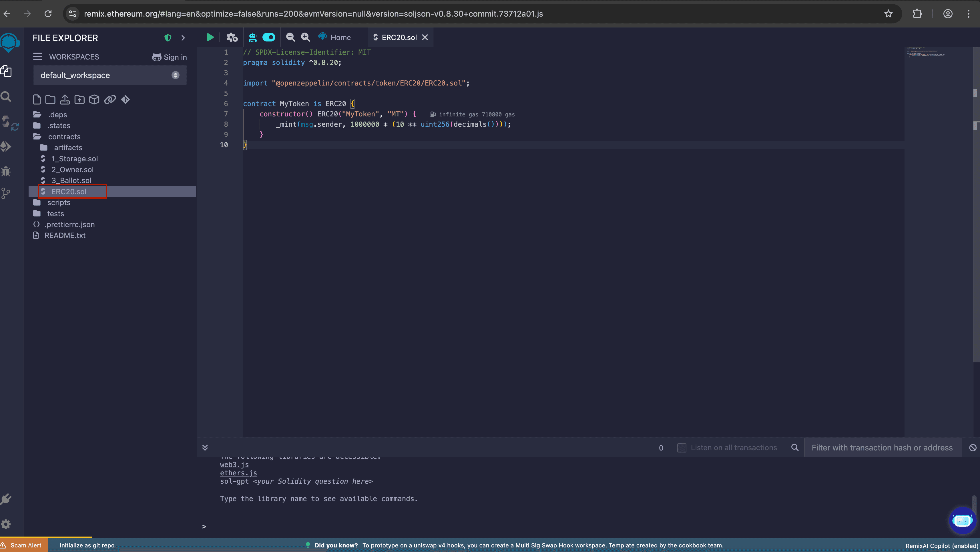Check Listen on all transactions checkbox
980x552 pixels.
point(682,448)
